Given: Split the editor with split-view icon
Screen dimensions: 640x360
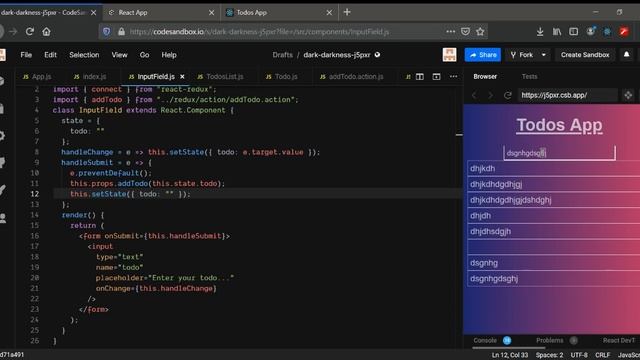Looking at the screenshot, I should click(x=420, y=77).
